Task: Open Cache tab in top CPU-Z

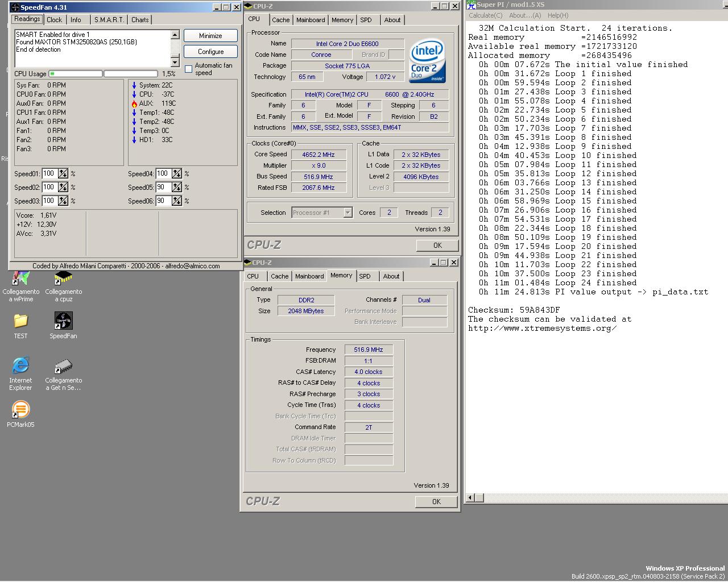Action: point(281,20)
